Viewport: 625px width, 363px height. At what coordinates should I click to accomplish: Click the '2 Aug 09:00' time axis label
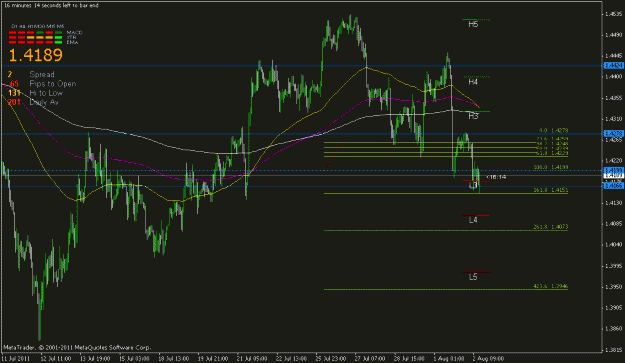(488, 359)
